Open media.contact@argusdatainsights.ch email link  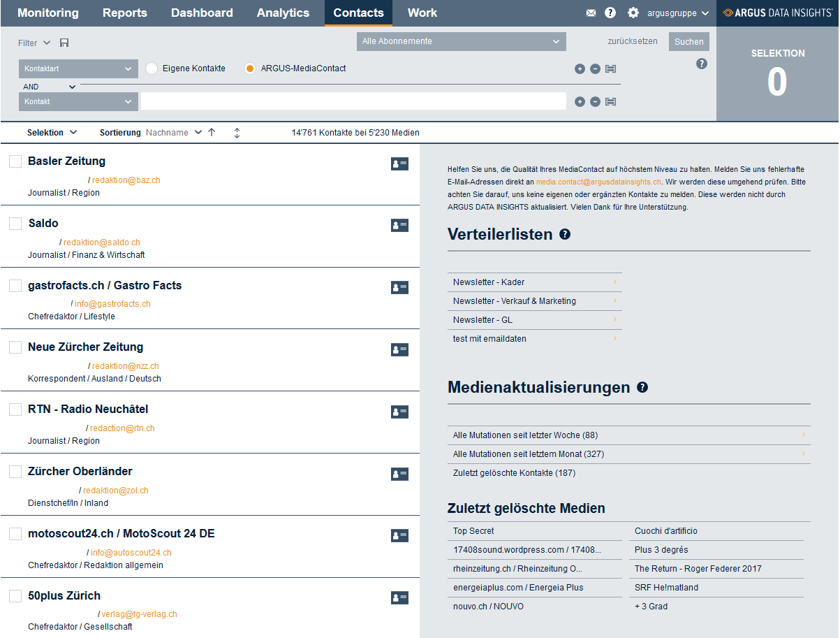pos(598,182)
